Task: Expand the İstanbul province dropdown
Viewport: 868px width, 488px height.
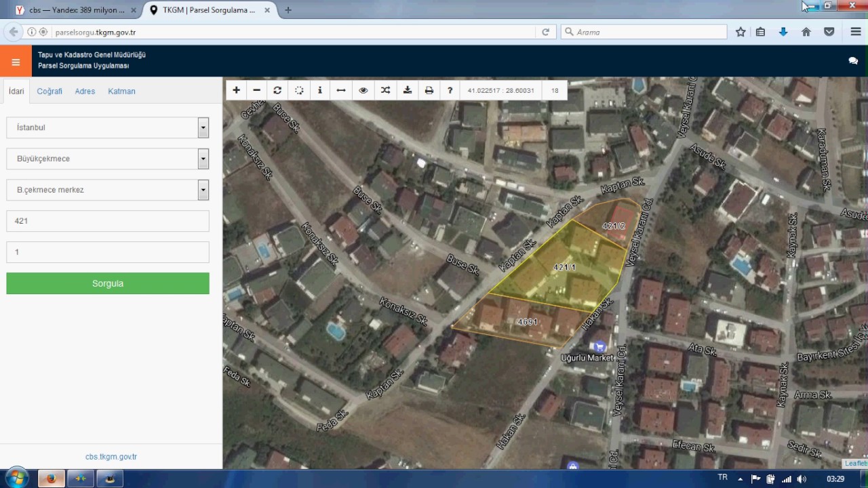Action: 203,127
